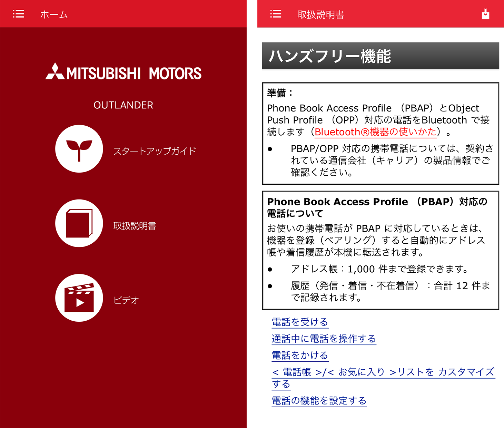
Task: Tap the Mitsubishi Motors logo
Action: [123, 72]
